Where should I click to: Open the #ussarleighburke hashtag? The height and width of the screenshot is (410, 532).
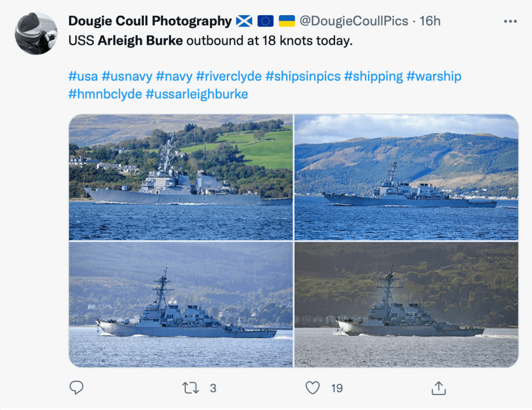[197, 94]
